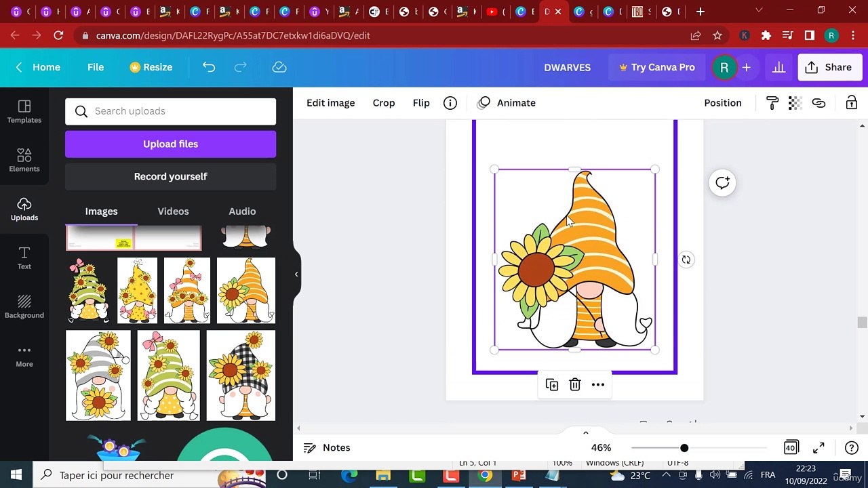Viewport: 868px width, 488px height.
Task: Click the link chain icon
Action: point(818,103)
